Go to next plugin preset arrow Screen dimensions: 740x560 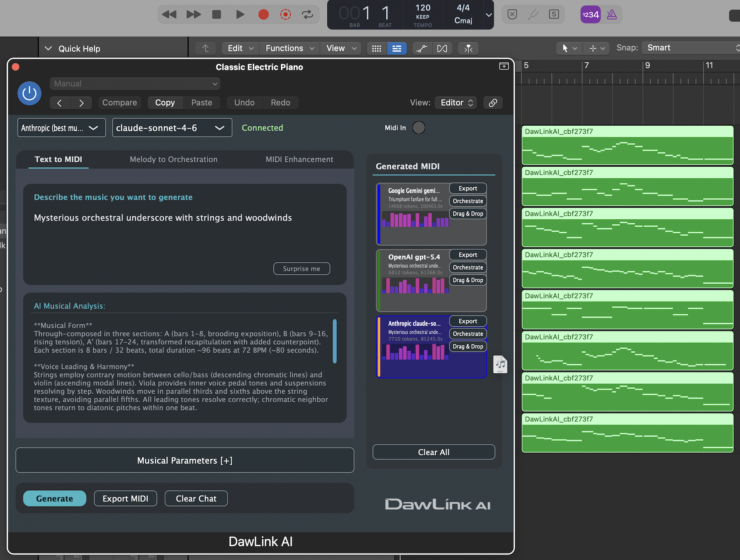pyautogui.click(x=81, y=103)
